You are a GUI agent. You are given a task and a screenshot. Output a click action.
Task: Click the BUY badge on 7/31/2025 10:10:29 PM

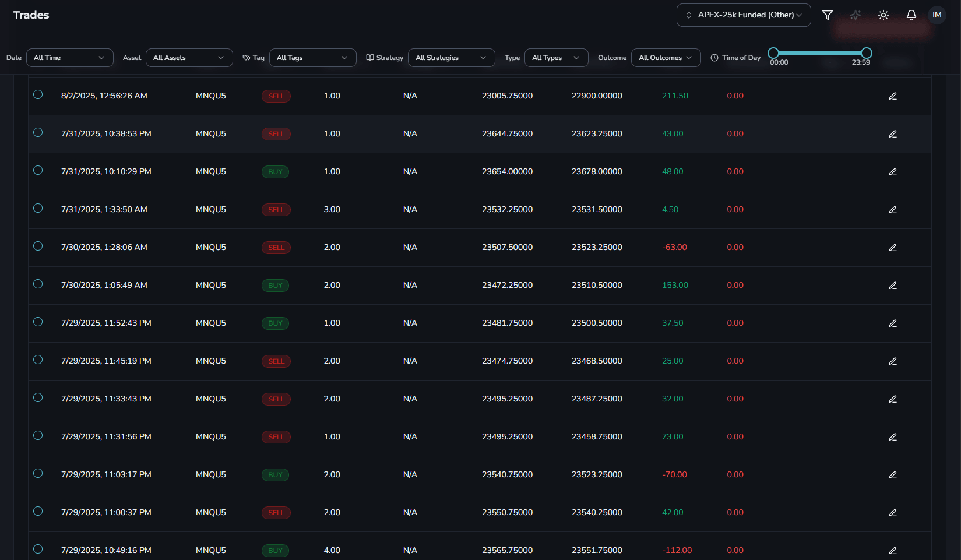[x=275, y=172]
